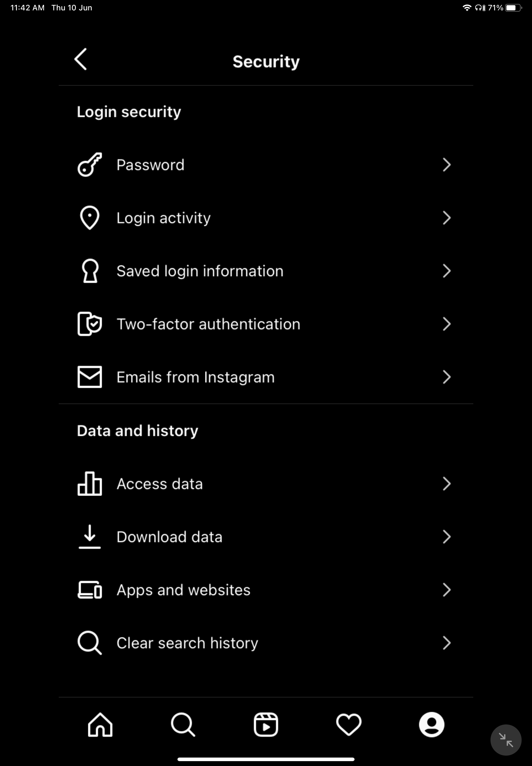
Task: Open the Search tab magnifier icon
Action: [x=183, y=724]
